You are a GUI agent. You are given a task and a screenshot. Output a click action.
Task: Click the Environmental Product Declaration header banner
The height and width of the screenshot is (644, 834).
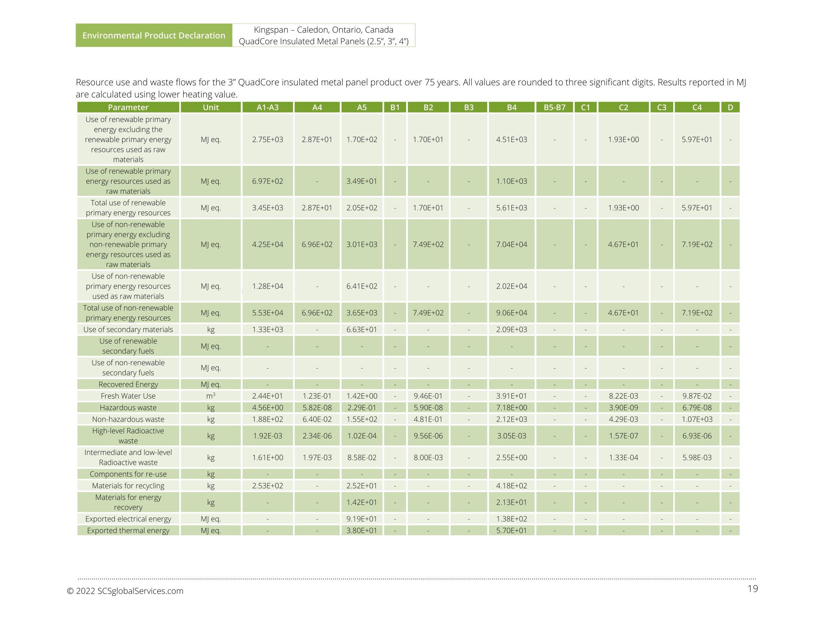tap(154, 36)
